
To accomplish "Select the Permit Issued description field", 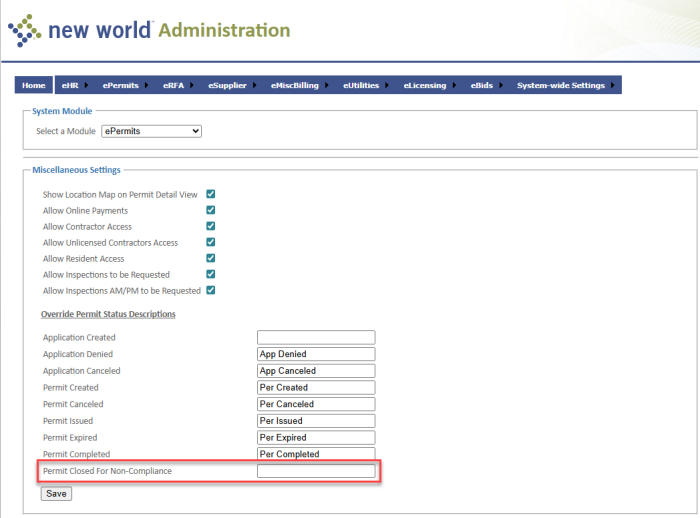I will (x=315, y=421).
